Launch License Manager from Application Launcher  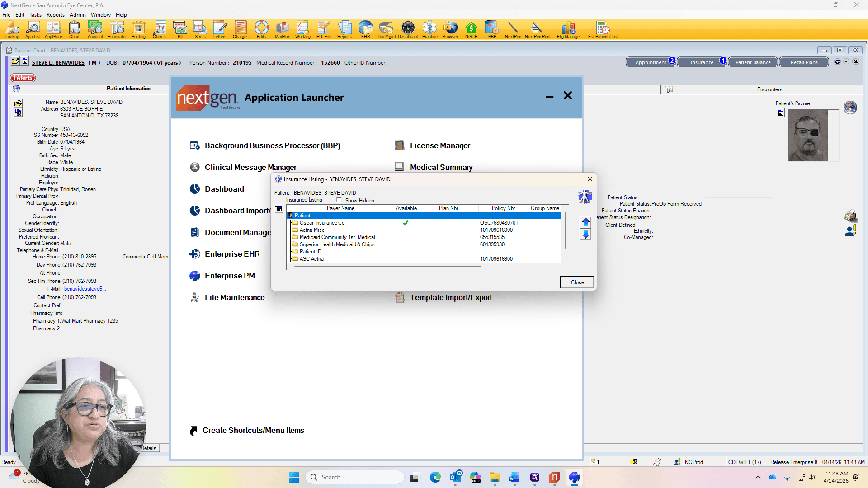[x=440, y=145]
